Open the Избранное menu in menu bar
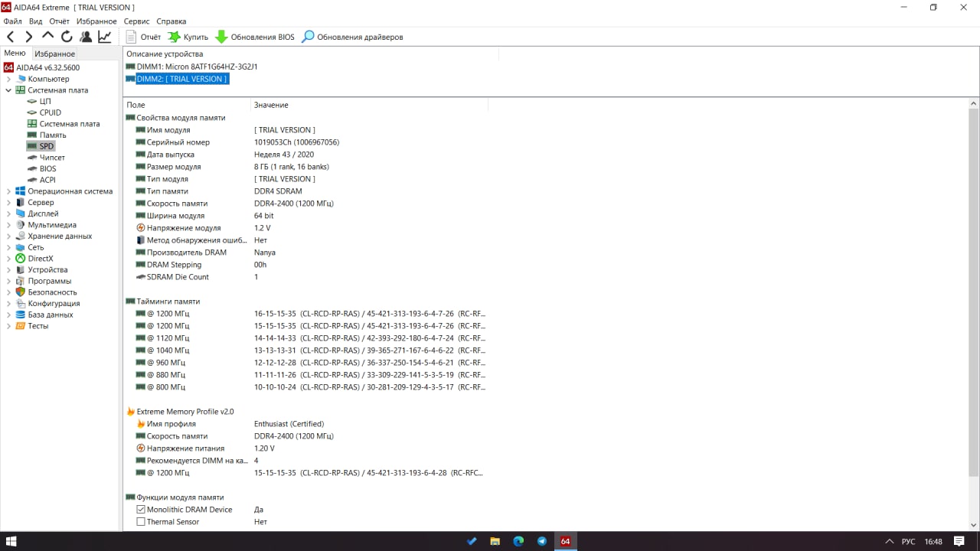Viewport: 980px width, 551px height. coord(96,21)
